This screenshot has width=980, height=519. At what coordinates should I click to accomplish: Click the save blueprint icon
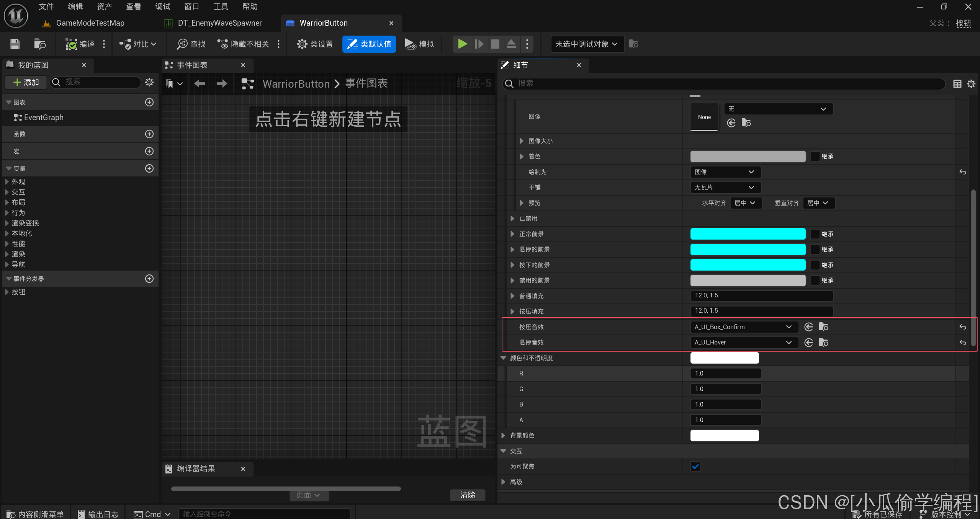[15, 43]
